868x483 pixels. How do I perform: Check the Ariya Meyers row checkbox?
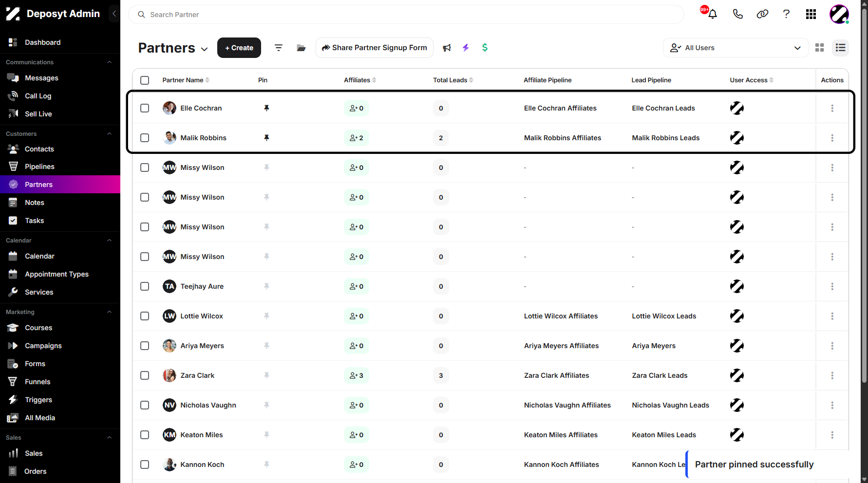145,346
